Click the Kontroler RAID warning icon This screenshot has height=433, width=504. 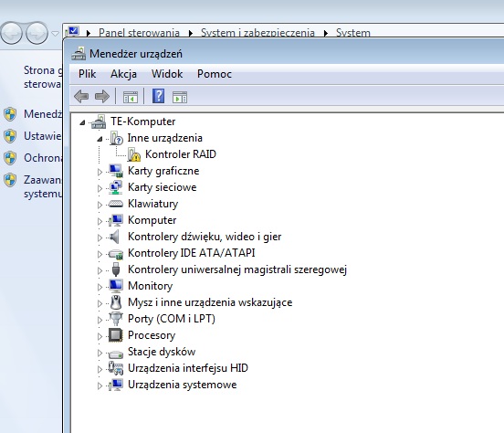(x=134, y=154)
